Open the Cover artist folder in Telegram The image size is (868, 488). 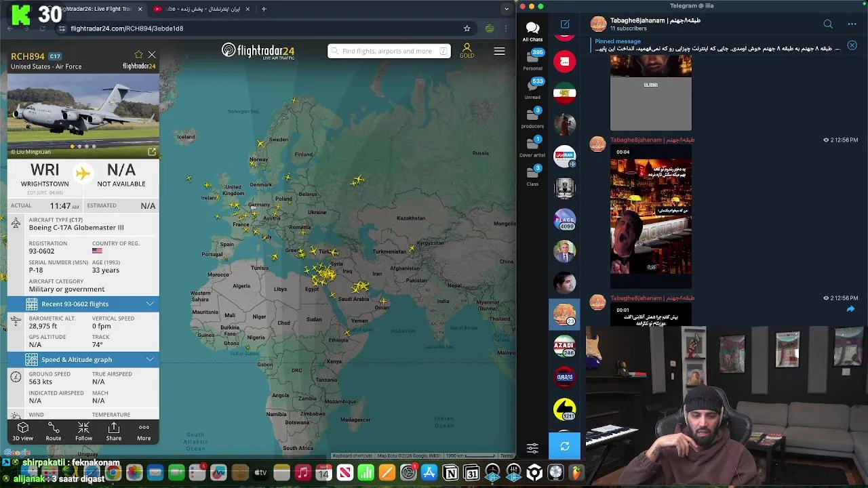tap(532, 147)
